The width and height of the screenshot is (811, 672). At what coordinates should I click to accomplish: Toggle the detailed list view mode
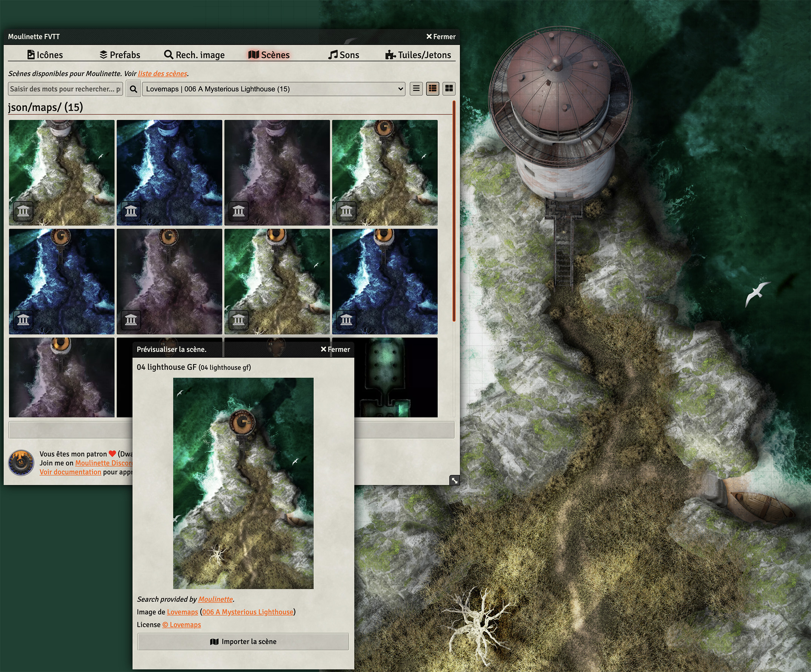pyautogui.click(x=433, y=89)
